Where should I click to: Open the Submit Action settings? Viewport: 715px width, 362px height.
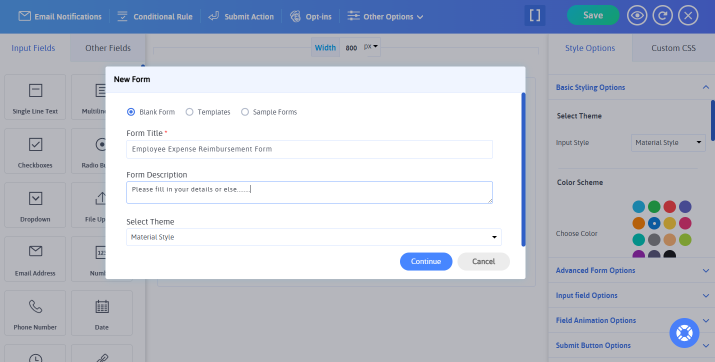coord(241,16)
